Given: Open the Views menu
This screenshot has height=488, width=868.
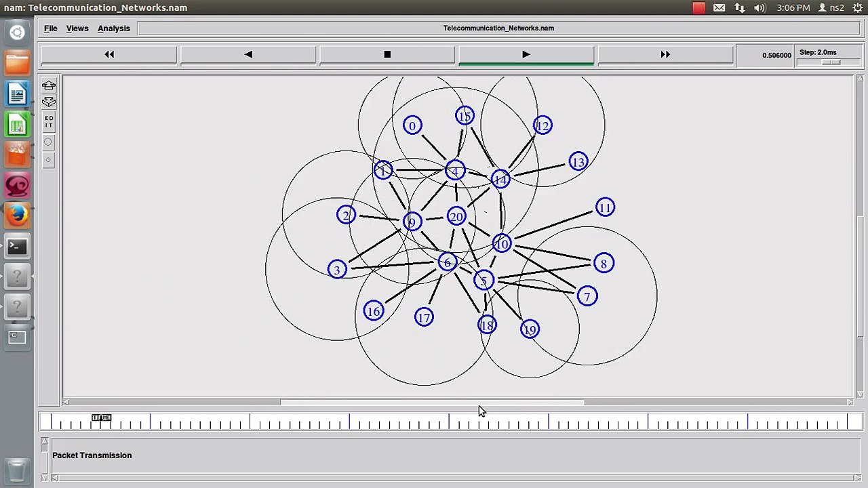Looking at the screenshot, I should coord(77,28).
